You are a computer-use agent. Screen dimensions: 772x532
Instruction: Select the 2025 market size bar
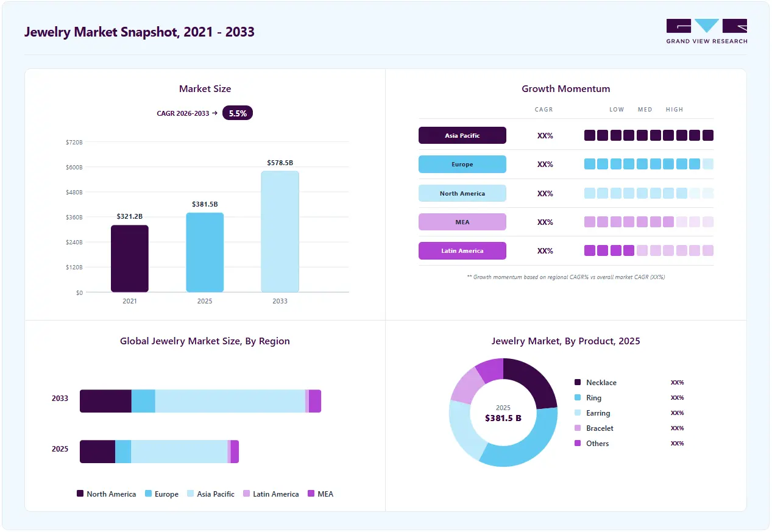point(205,252)
